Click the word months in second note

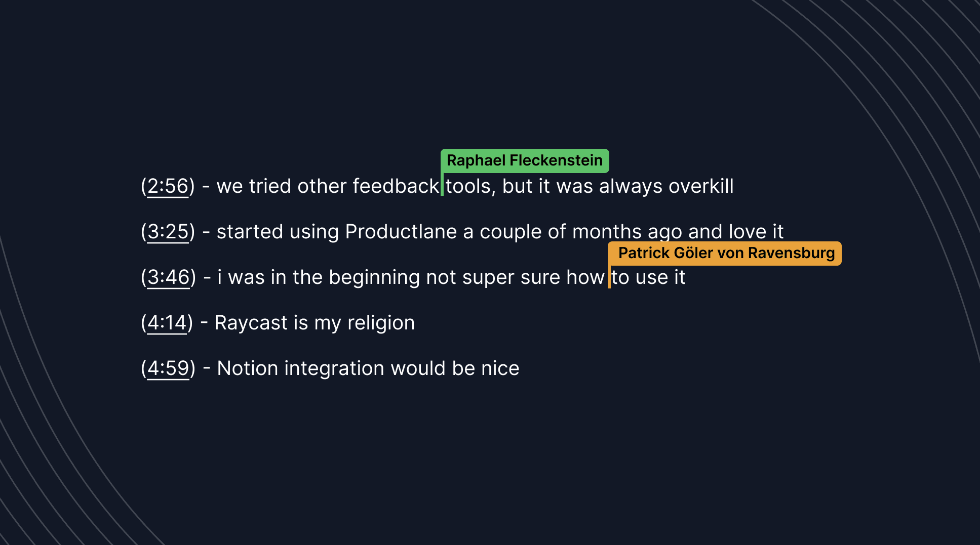click(606, 232)
